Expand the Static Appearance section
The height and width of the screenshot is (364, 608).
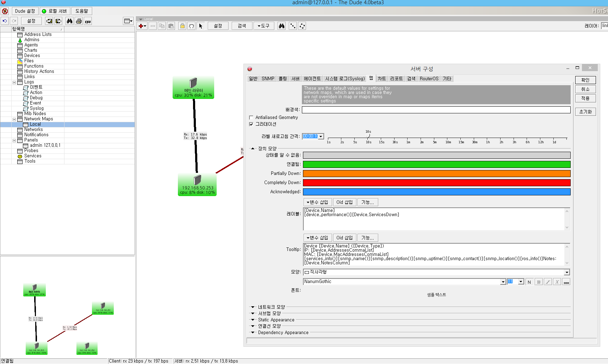(253, 320)
